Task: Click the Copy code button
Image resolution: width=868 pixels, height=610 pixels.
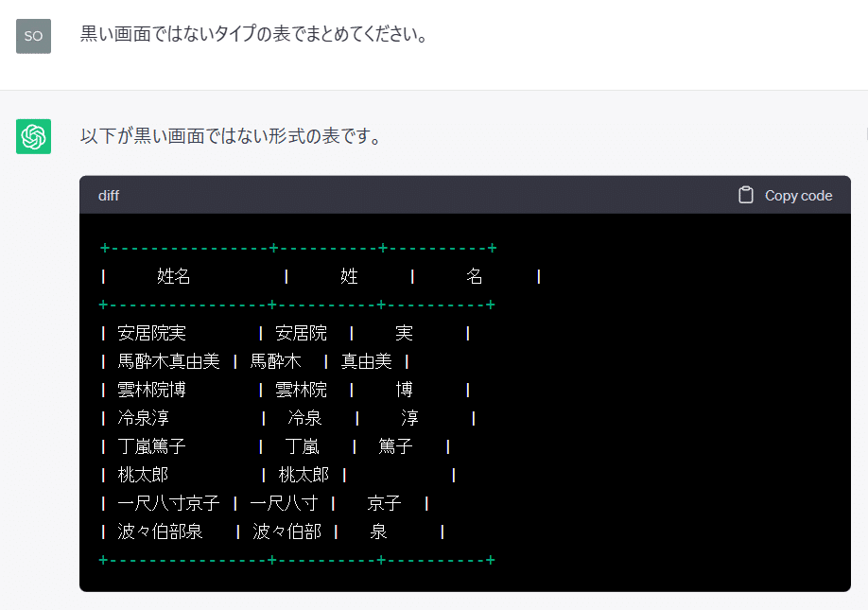Action: 785,196
